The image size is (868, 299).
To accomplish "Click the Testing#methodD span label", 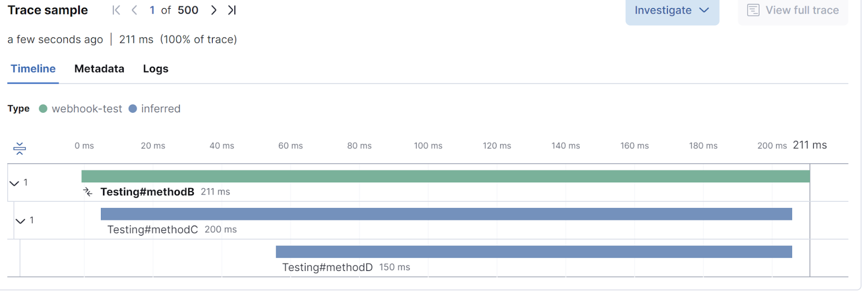I will (327, 268).
